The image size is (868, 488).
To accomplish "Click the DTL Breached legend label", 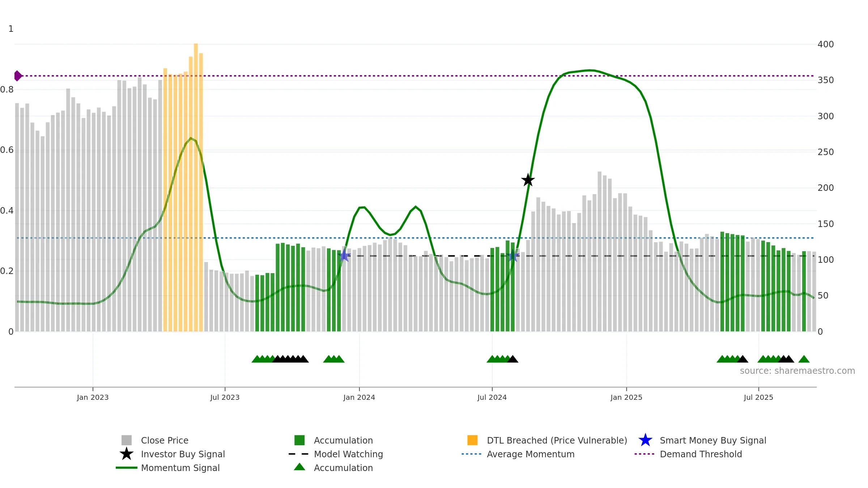I will (557, 440).
